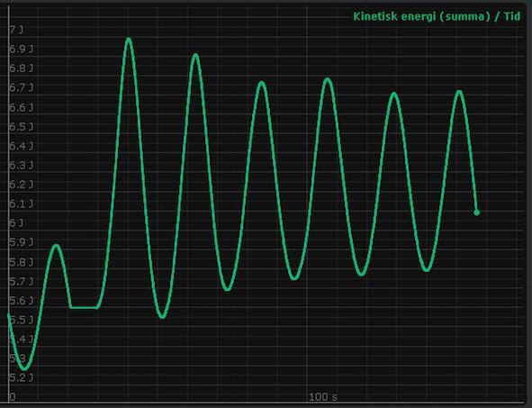
Task: Click the 6.9 J axis label
Action: point(22,50)
